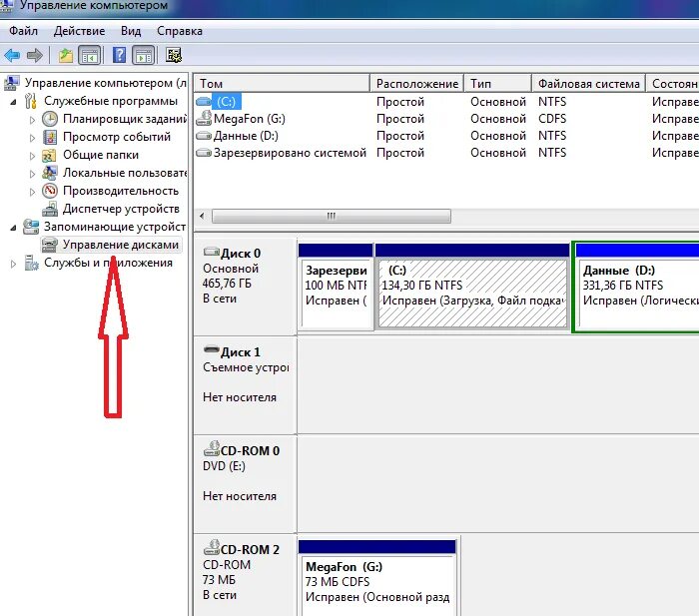Select the Зарезервировано 100 МБ partition block
Viewport: 699px width, 616px height.
337,286
